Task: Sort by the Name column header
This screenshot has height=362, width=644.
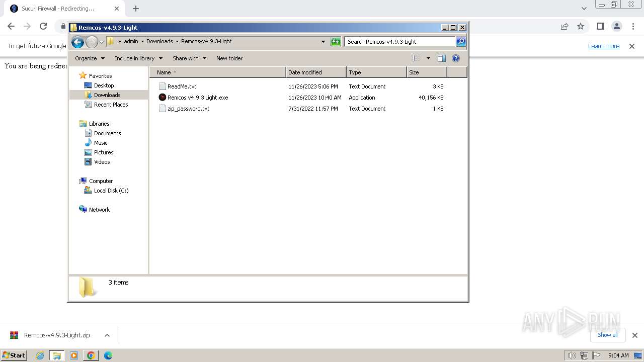Action: pos(217,72)
